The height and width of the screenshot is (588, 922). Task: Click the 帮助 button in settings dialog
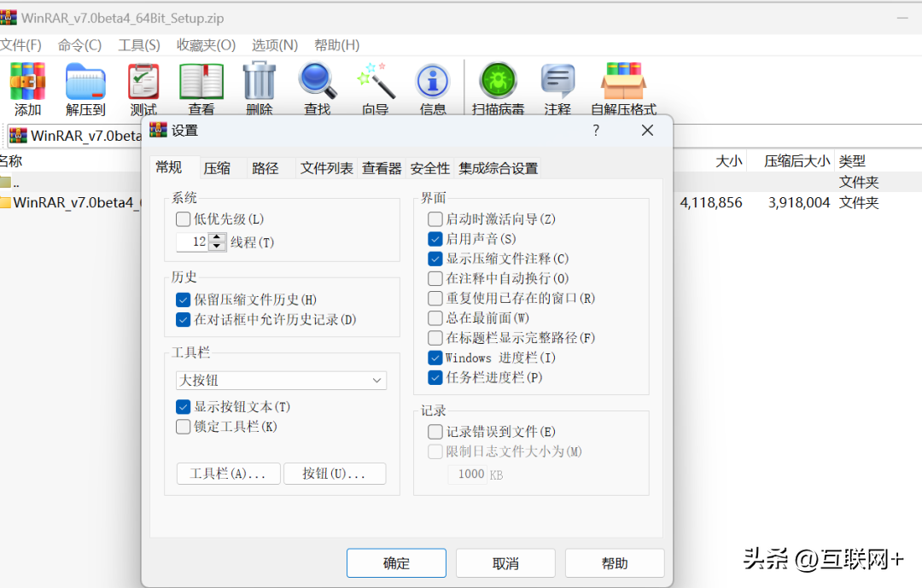pos(615,563)
